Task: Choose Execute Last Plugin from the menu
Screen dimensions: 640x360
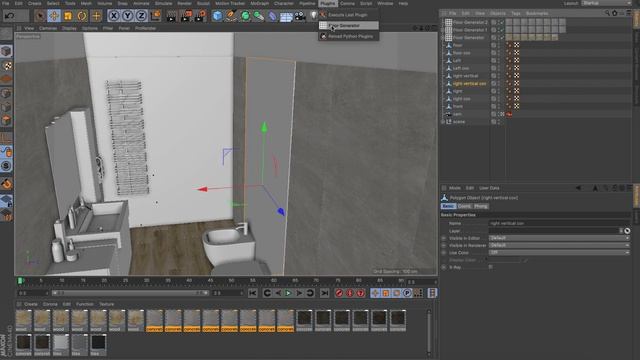Action: (x=349, y=15)
